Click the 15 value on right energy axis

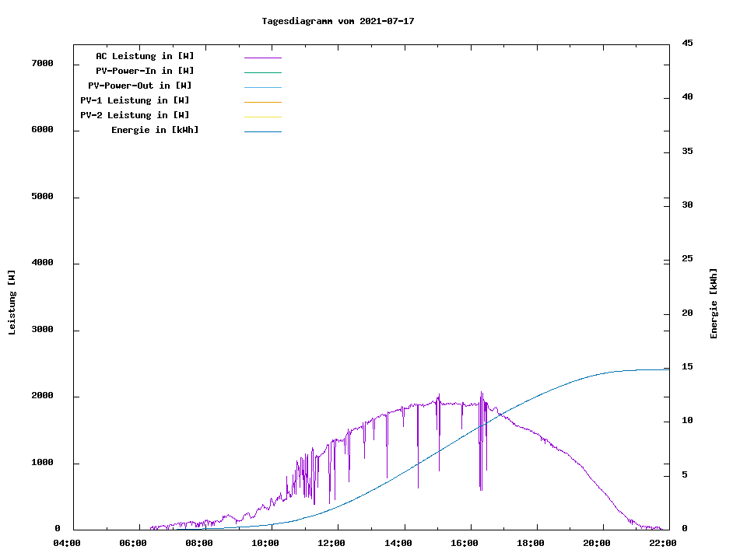[687, 366]
